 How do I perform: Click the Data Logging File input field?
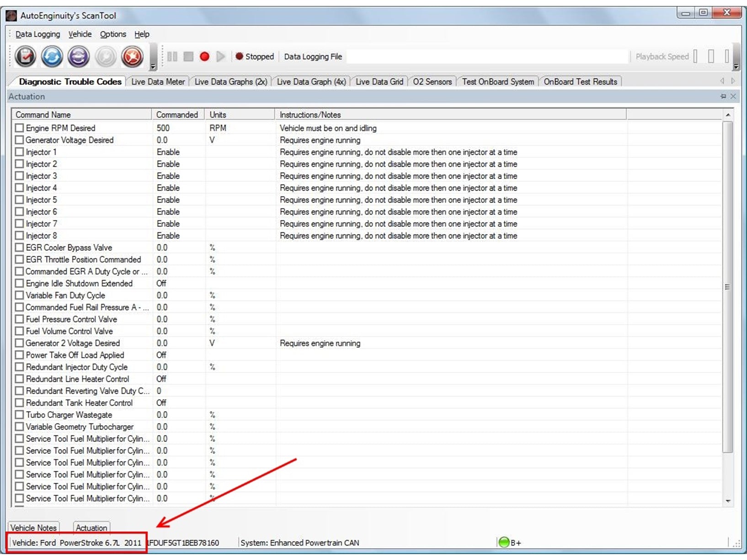click(x=487, y=57)
